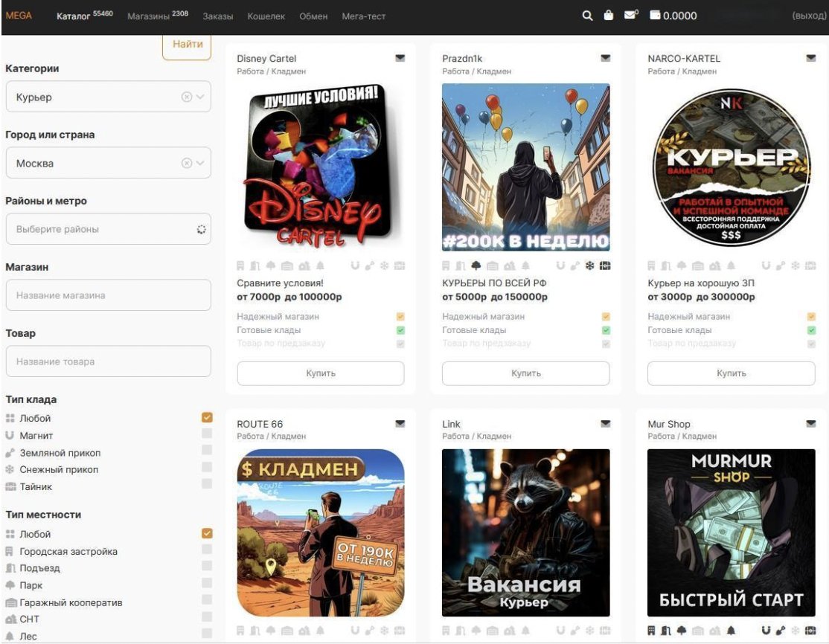Image resolution: width=829 pixels, height=644 pixels.
Task: Check the Парк checkbox
Action: pos(207,583)
